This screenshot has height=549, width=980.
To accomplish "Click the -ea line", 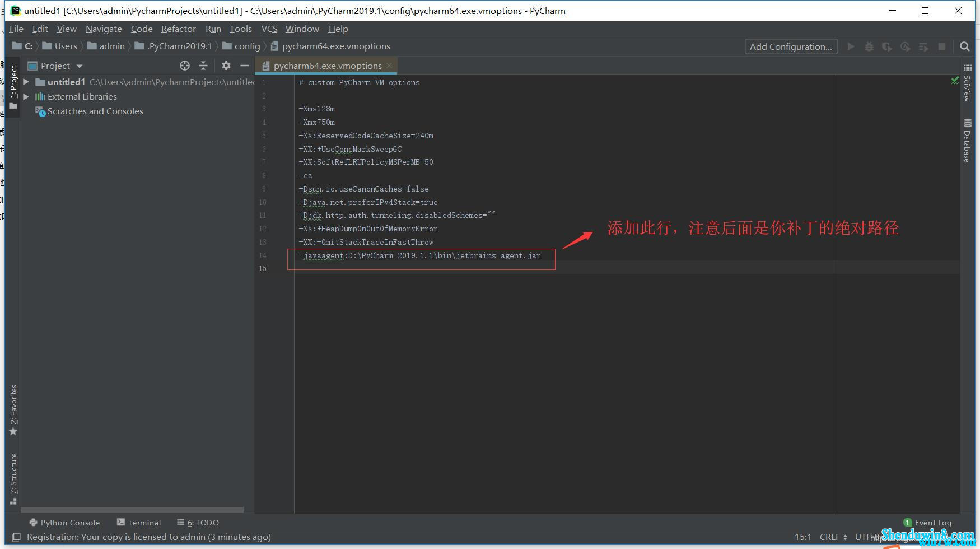I will tap(306, 175).
